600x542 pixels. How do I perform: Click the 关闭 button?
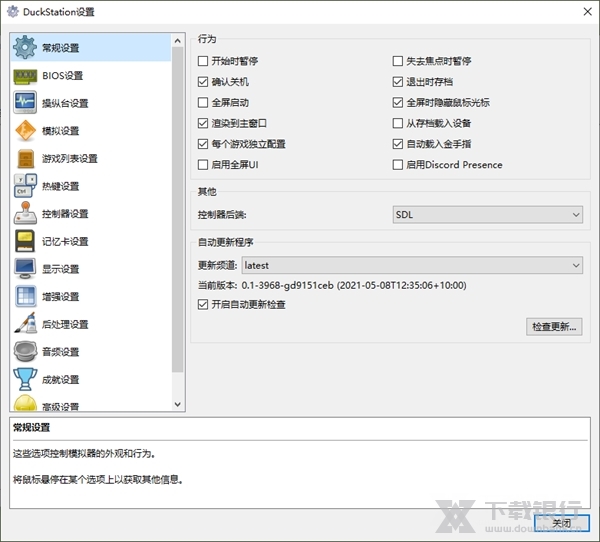562,523
